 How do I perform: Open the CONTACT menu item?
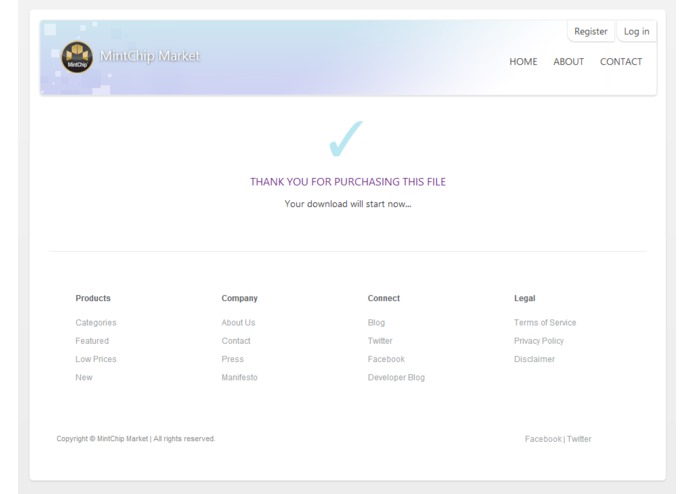[x=621, y=62]
